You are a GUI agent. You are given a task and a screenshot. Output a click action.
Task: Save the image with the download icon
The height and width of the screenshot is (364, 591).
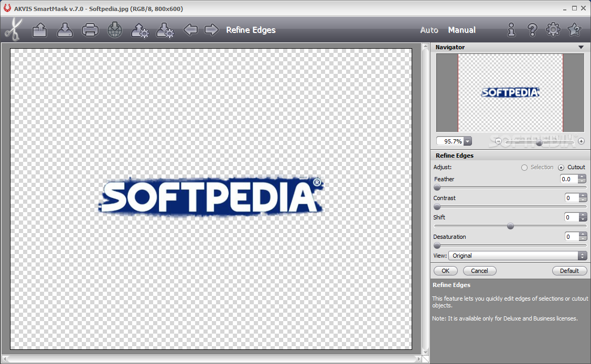65,30
